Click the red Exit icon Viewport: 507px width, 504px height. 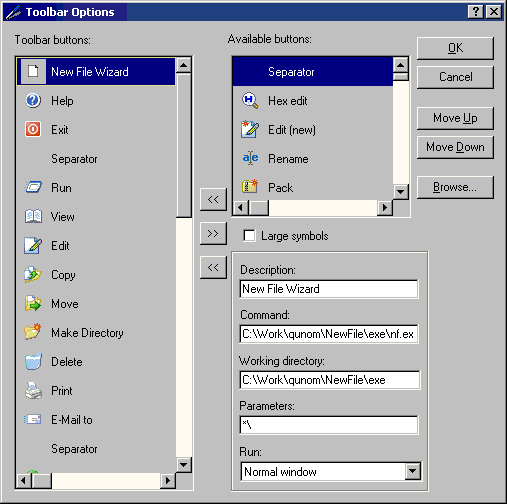pos(33,129)
